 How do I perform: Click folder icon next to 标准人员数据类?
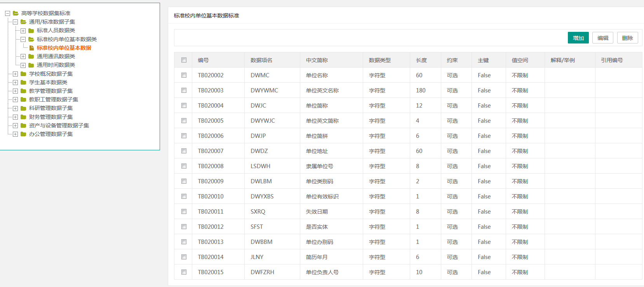tap(31, 31)
